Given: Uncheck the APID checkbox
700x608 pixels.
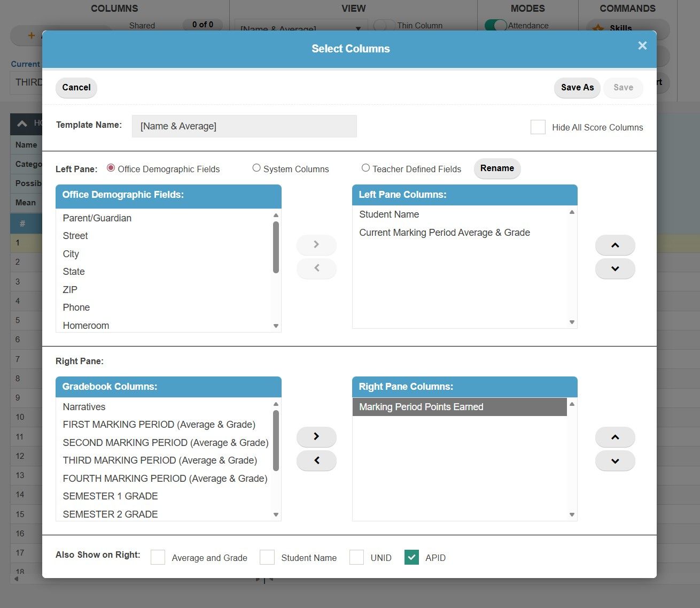Looking at the screenshot, I should [x=411, y=557].
